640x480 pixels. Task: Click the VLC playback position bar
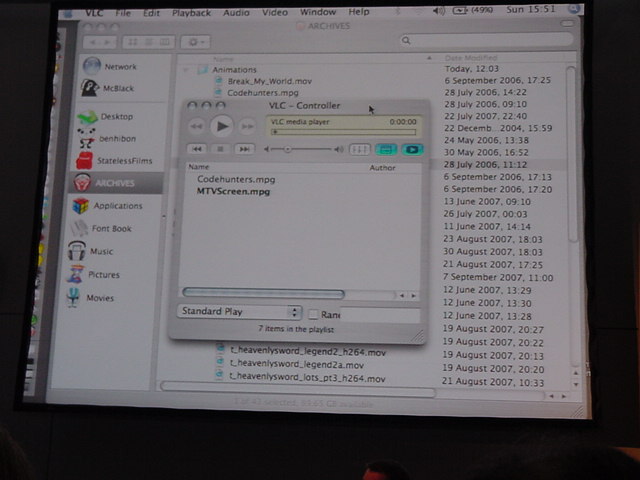(x=344, y=132)
